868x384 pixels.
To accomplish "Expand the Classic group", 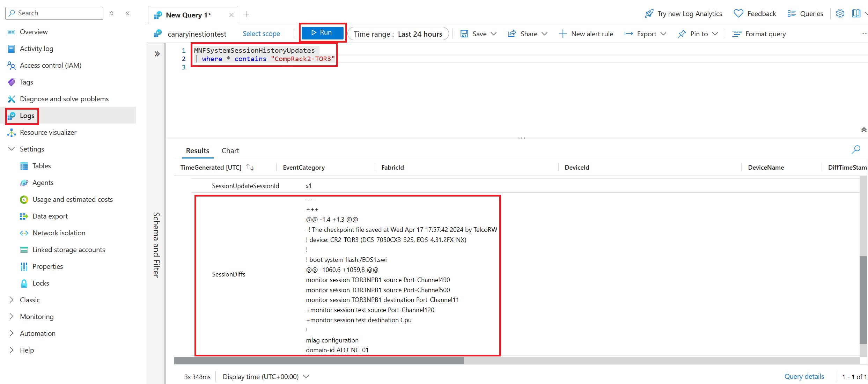I will click(x=12, y=300).
